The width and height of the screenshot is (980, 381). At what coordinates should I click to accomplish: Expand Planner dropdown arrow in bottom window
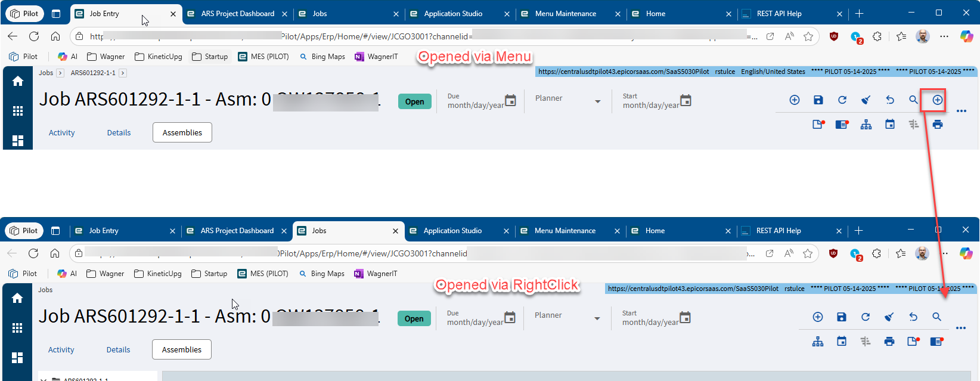tap(597, 319)
